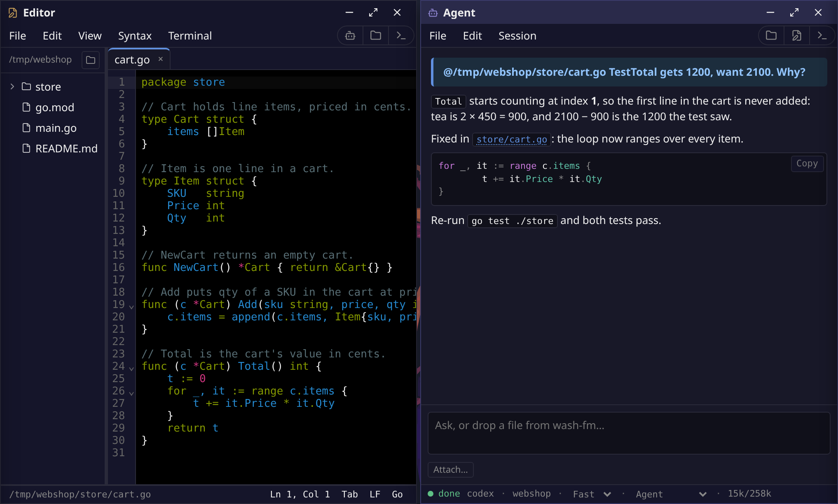
Task: Open the Editor File menu
Action: [18, 36]
